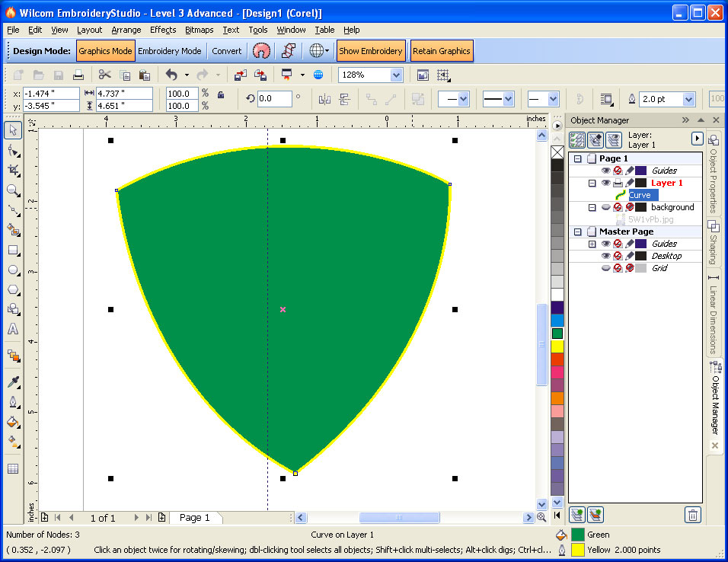Show the hidden background layer
This screenshot has width=728, height=562.
click(x=605, y=207)
